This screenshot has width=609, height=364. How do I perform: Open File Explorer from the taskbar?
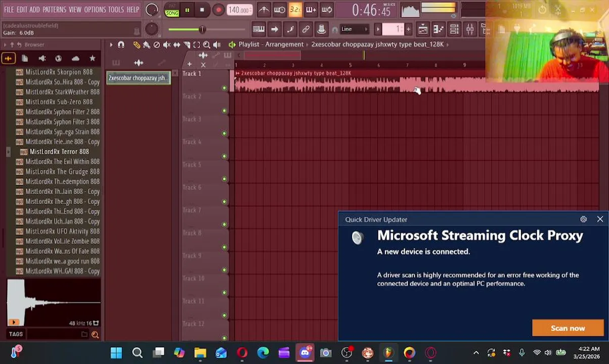pyautogui.click(x=200, y=352)
